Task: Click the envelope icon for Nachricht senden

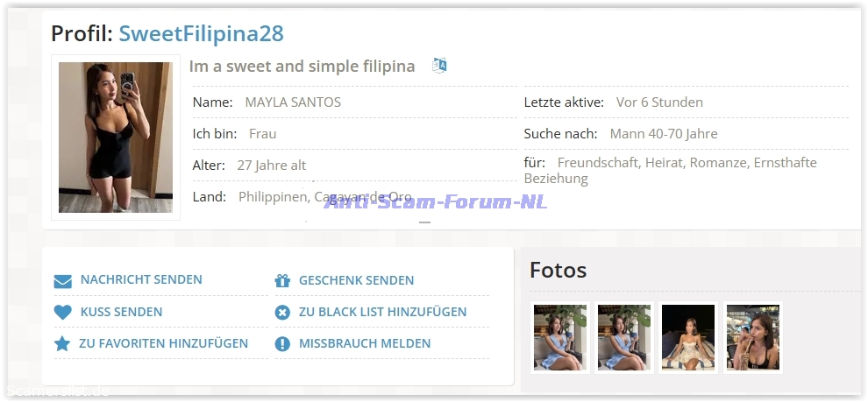Action: click(62, 281)
